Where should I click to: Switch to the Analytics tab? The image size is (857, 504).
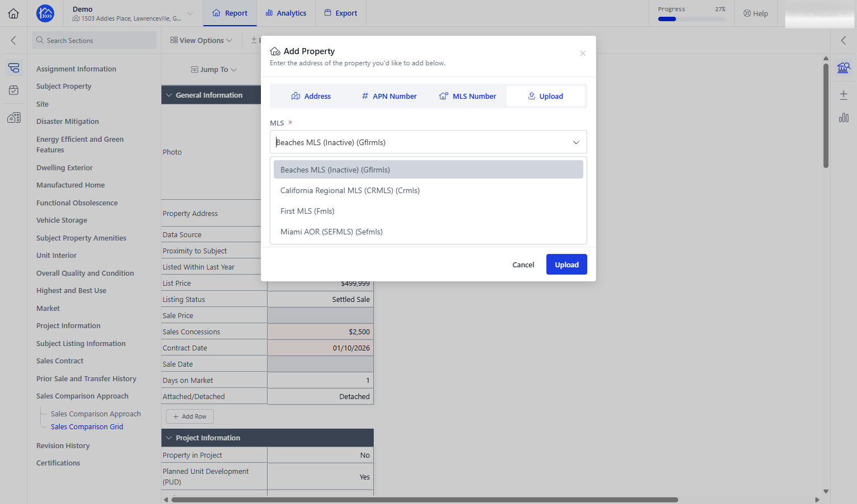point(286,13)
